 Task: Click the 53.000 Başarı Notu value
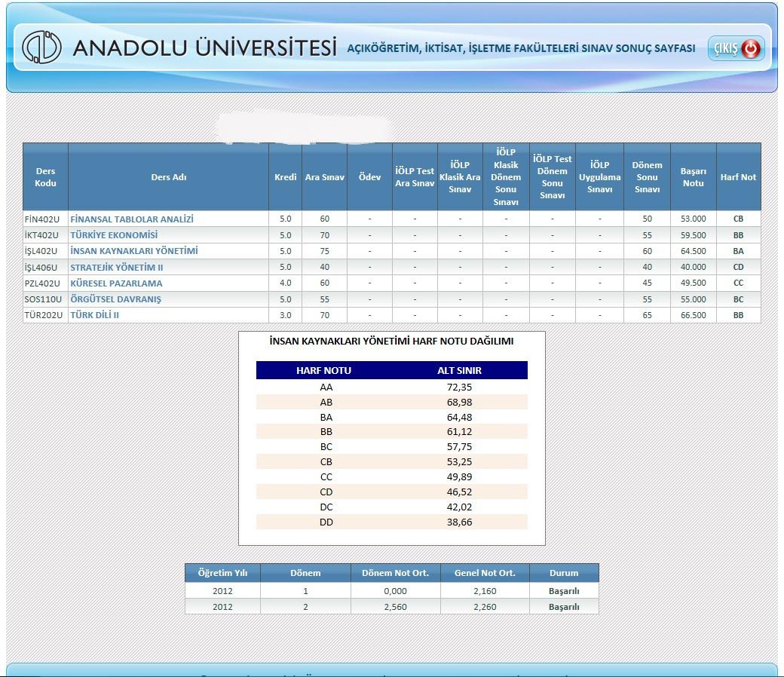694,219
